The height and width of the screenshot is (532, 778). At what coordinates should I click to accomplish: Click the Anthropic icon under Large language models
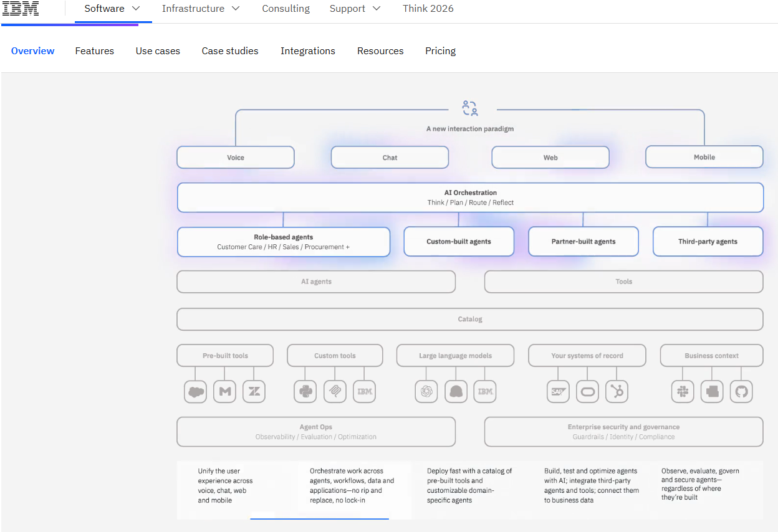456,391
